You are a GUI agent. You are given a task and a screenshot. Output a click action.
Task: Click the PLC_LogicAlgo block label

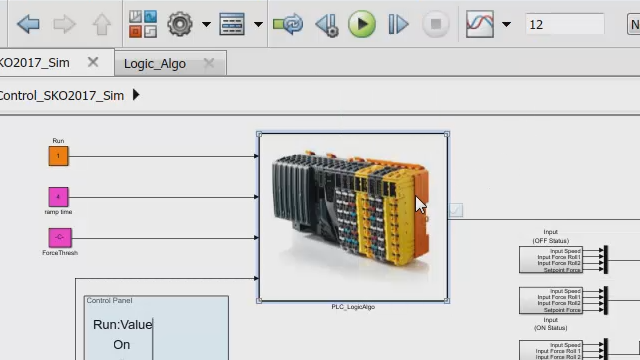[353, 307]
